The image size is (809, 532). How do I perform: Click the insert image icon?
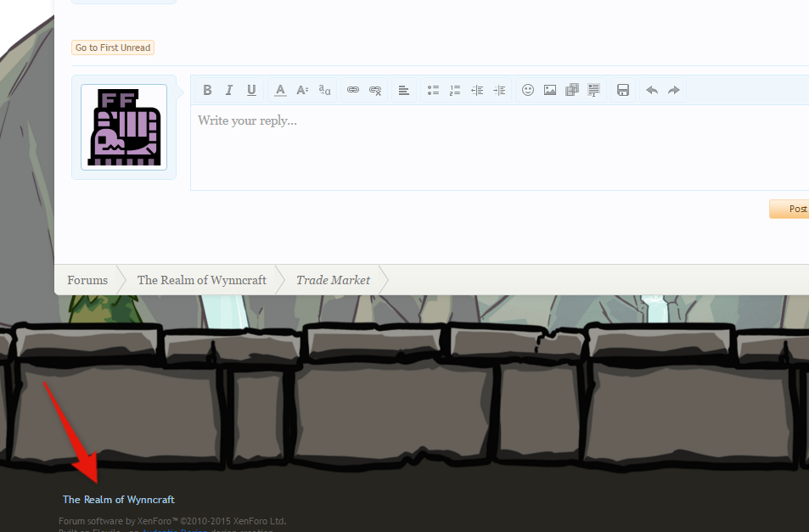550,90
